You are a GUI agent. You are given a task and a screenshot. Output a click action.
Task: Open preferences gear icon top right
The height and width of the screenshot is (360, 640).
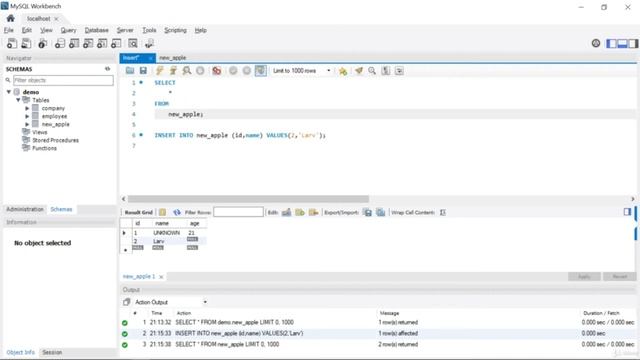click(596, 43)
